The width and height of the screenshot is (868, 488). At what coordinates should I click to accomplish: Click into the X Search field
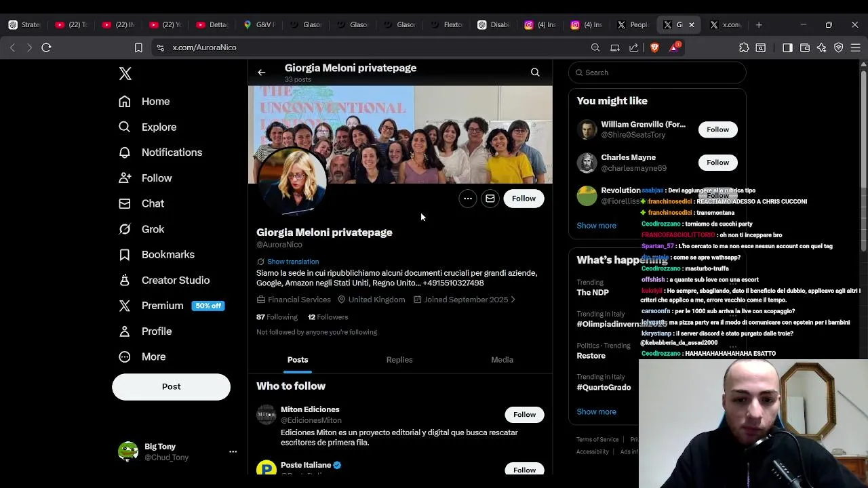(x=658, y=73)
